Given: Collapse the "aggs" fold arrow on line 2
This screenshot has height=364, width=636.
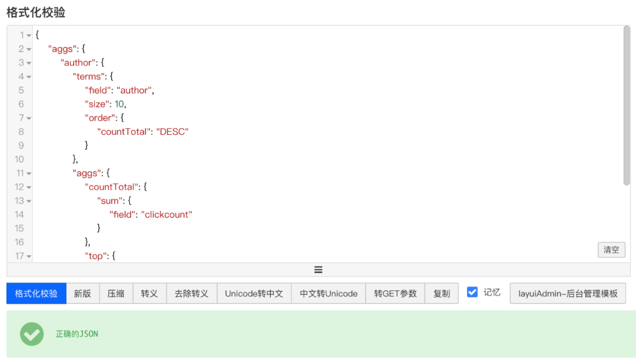Looking at the screenshot, I should [x=29, y=49].
